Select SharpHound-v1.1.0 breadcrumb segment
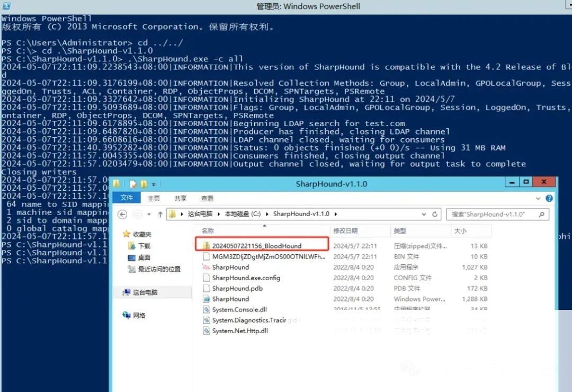Screen dimensions: 572x392 pyautogui.click(x=301, y=214)
